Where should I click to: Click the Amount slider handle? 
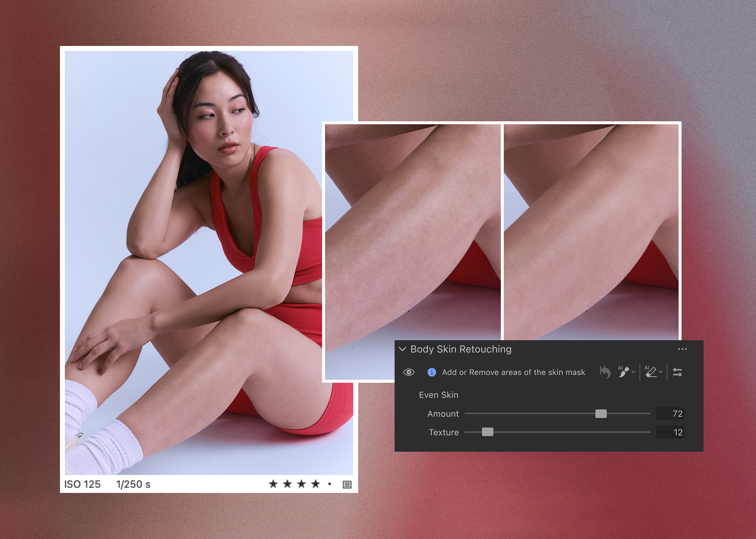[601, 414]
